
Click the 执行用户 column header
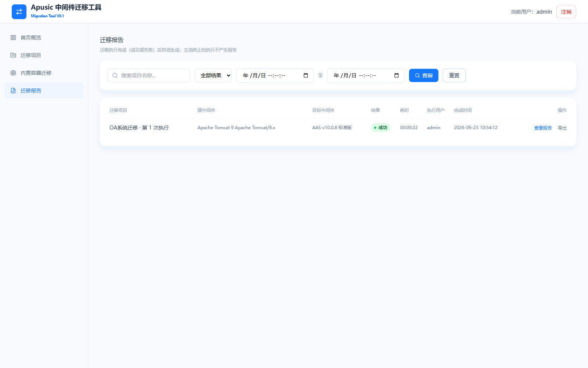pos(436,110)
